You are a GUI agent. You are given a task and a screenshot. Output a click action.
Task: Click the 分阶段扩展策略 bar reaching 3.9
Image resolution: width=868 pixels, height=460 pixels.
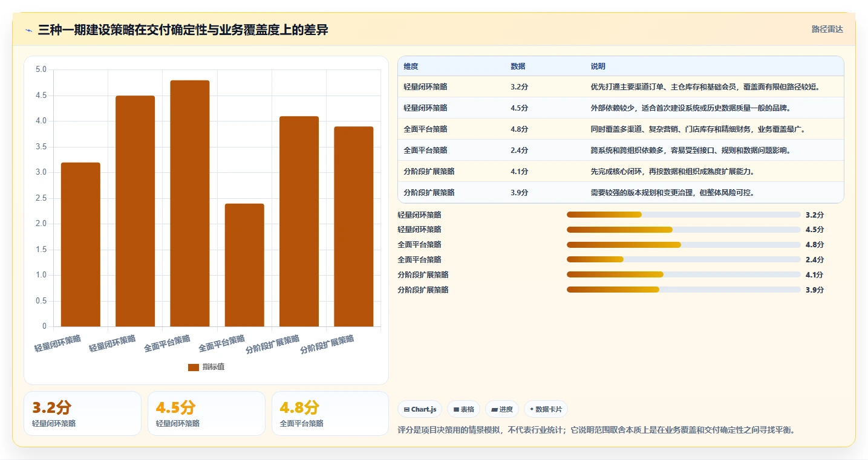pyautogui.click(x=354, y=226)
